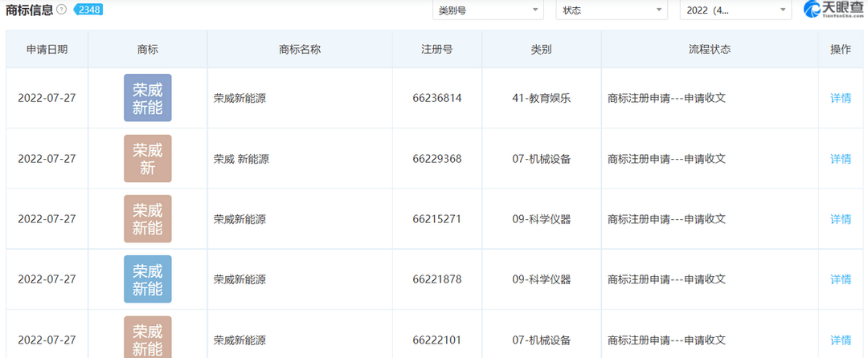Click the 商标信息 section title
Image resolution: width=868 pixels, height=358 pixels.
pos(30,10)
